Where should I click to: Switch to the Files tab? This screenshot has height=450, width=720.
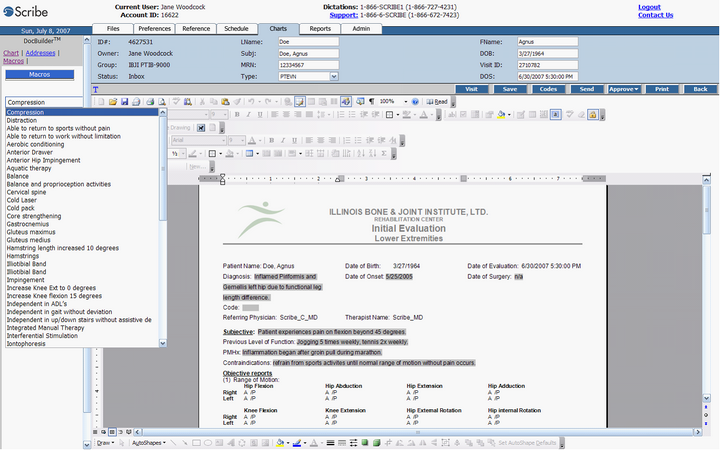[113, 28]
